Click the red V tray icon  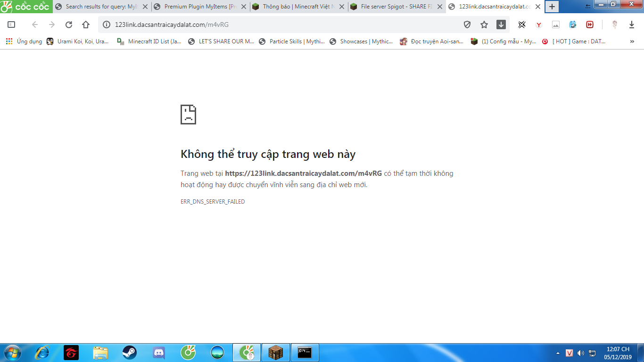click(x=569, y=353)
